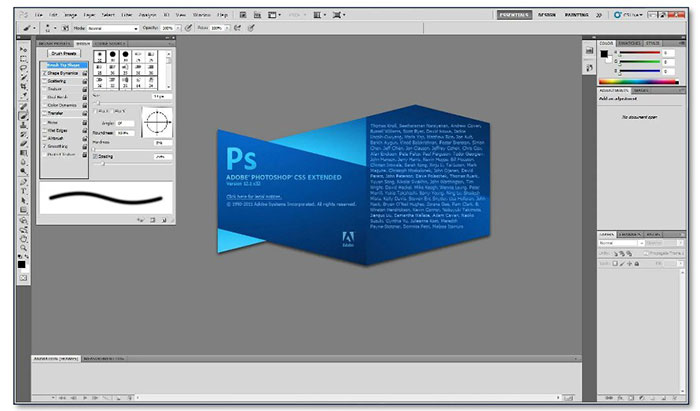This screenshot has width=700, height=411.
Task: Launch Mini Bridge from application bar
Action: [257, 15]
